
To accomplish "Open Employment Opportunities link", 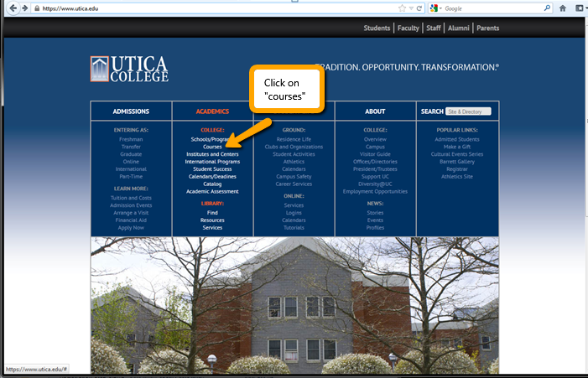I will pyautogui.click(x=375, y=191).
